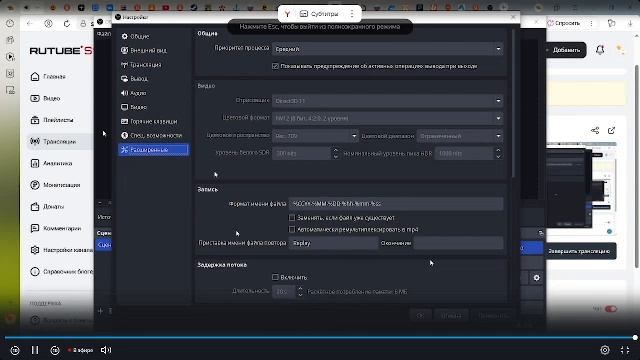Click the video progress bar

click(320, 338)
